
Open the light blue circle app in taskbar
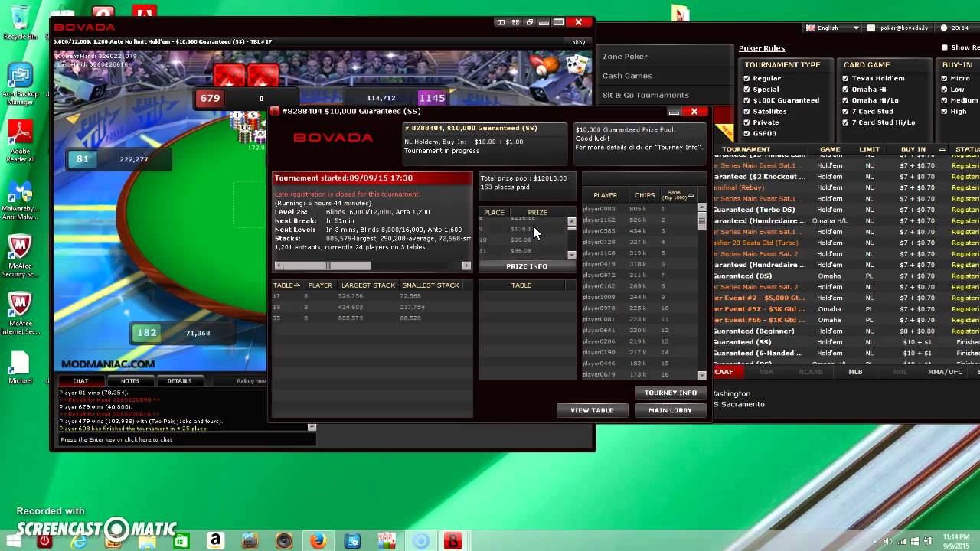420,541
